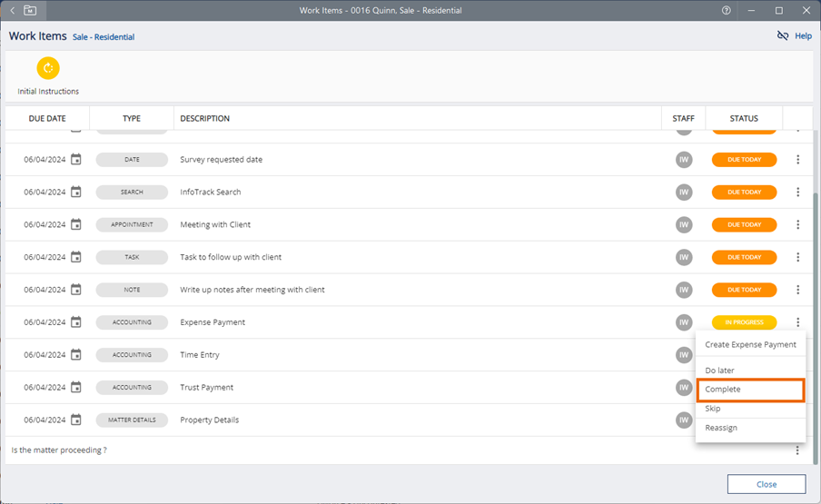
Task: Click the back arrow in title bar
Action: pos(13,10)
